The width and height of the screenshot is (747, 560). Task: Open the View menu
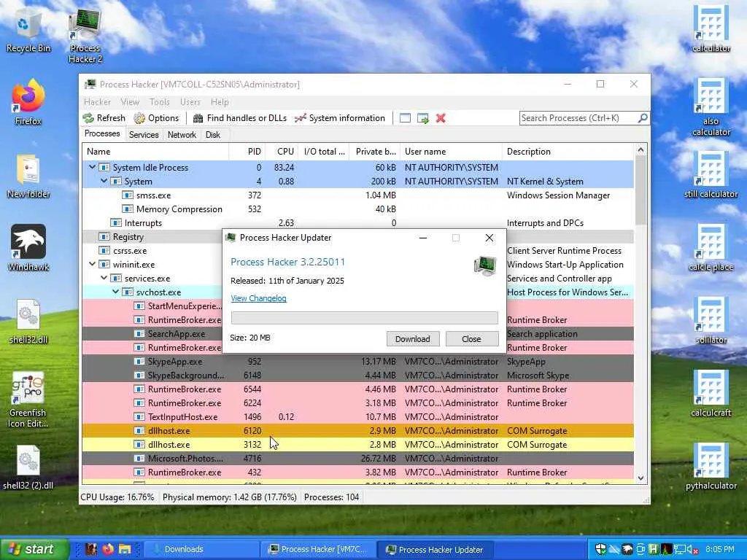130,102
